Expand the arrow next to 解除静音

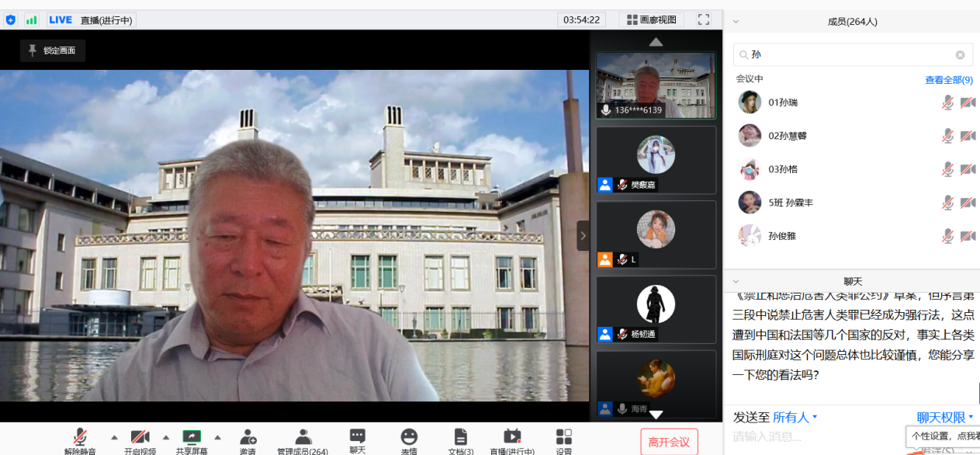click(114, 436)
